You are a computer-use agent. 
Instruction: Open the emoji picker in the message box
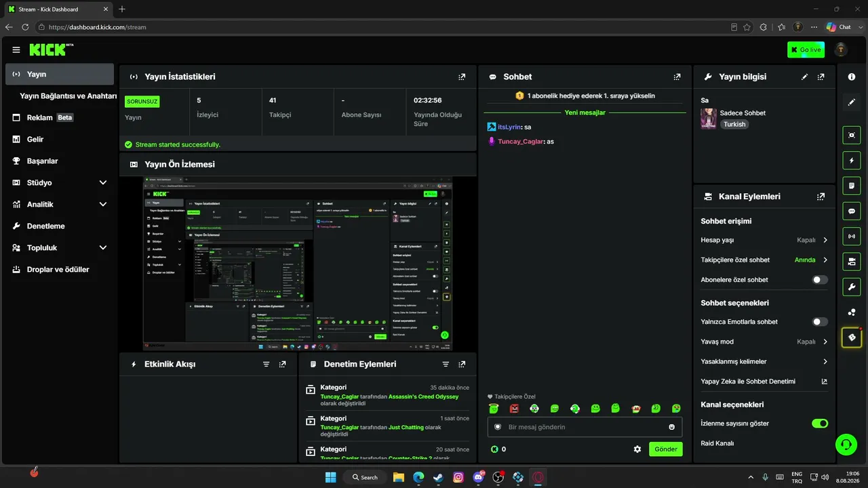click(672, 427)
